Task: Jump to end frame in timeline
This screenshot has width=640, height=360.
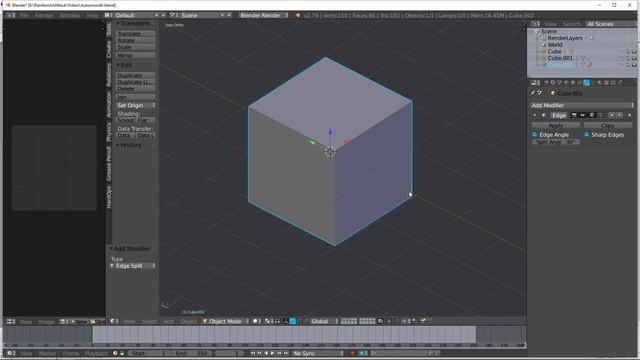Action: coord(286,353)
